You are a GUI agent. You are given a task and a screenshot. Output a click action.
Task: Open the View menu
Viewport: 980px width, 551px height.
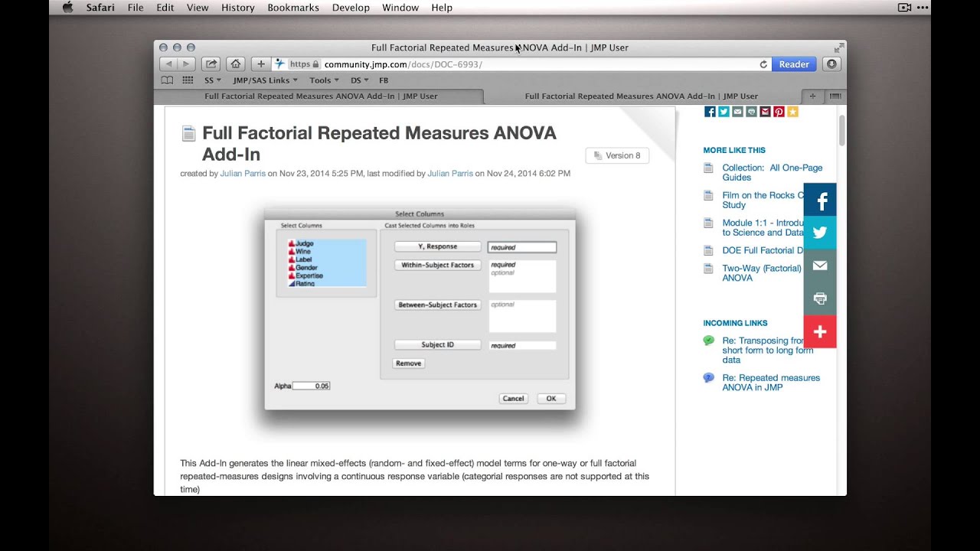(x=198, y=8)
